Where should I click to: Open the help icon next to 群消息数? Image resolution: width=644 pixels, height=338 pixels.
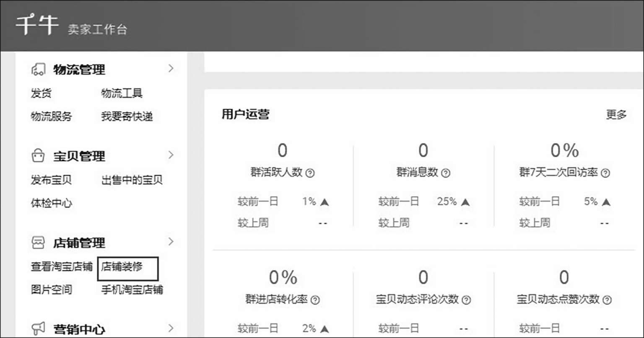click(x=446, y=173)
